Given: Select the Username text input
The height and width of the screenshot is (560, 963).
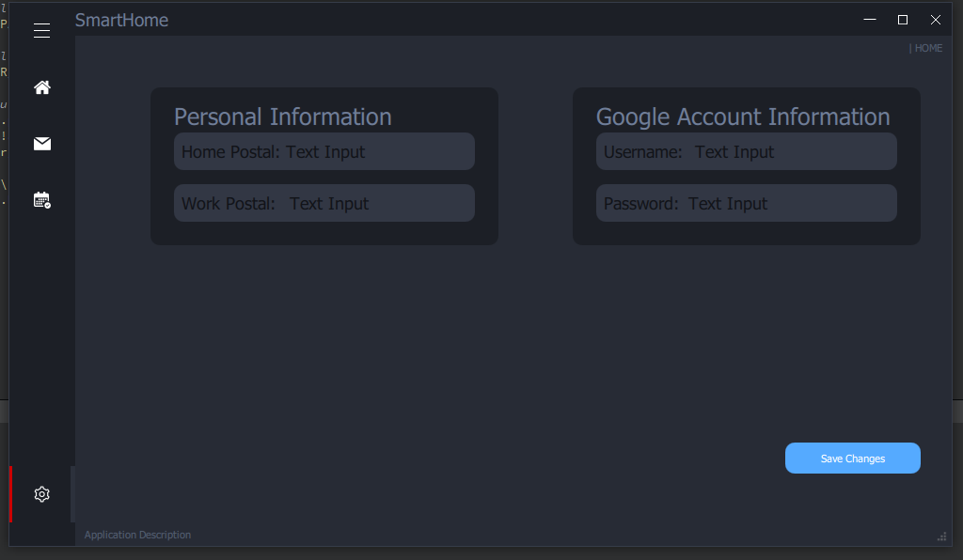Looking at the screenshot, I should tap(746, 151).
